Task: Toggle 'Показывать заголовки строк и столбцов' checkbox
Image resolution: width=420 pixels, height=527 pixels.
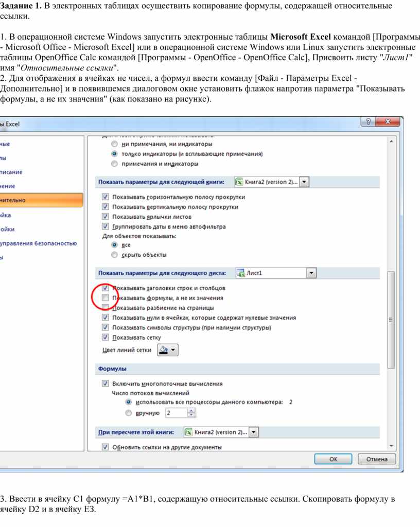Action: click(105, 288)
